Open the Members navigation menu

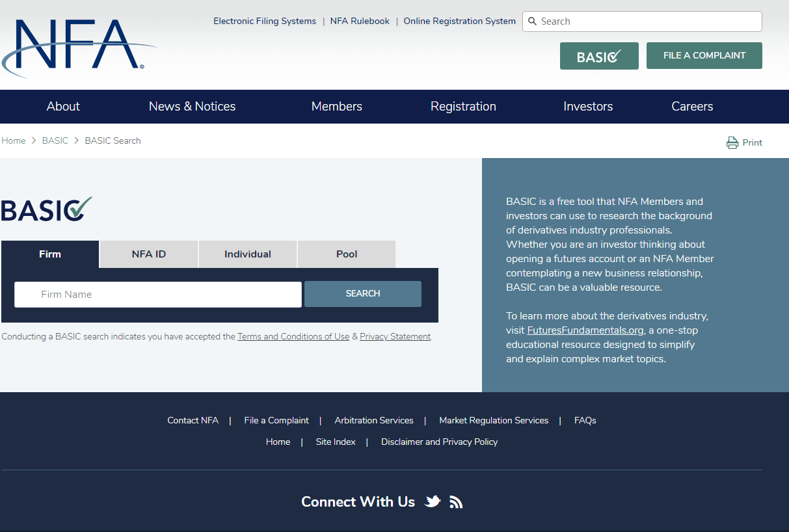coord(336,107)
